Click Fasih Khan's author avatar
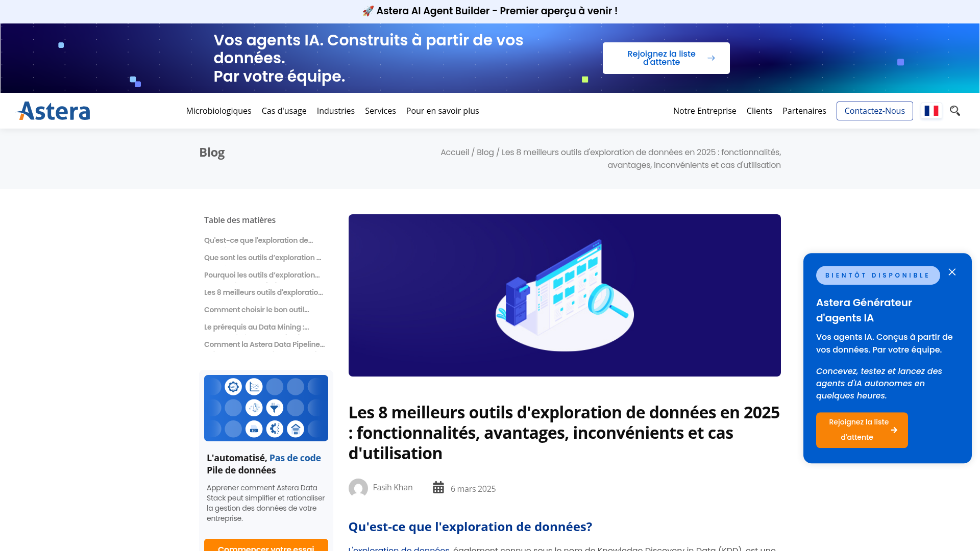 pos(358,488)
